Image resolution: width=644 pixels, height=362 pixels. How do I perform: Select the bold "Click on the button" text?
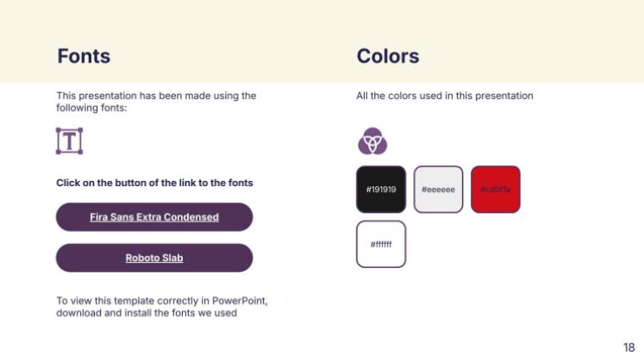click(x=154, y=183)
